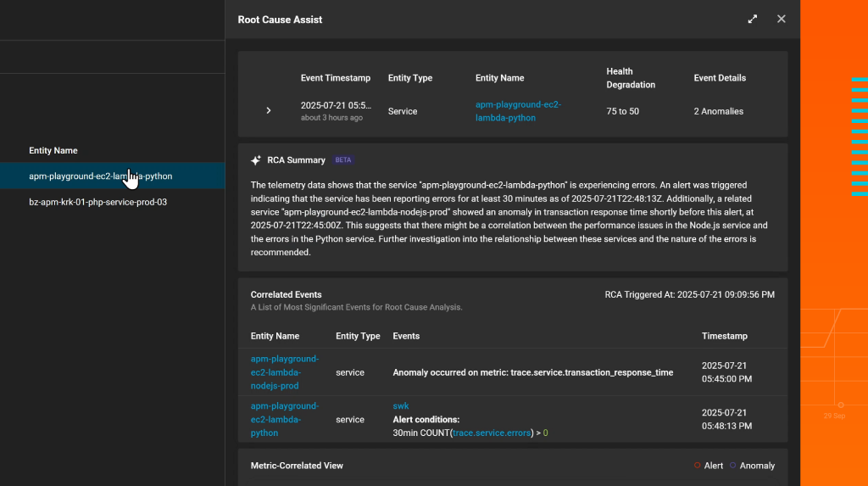Click Timestamp column header in Correlated Events

725,337
